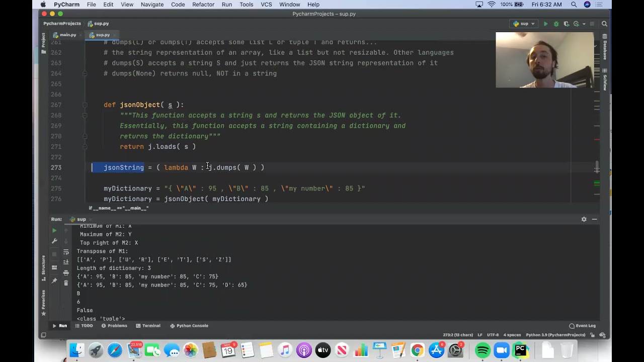This screenshot has height=362, width=644.
Task: Open run settings wrench icon
Action: (54, 241)
